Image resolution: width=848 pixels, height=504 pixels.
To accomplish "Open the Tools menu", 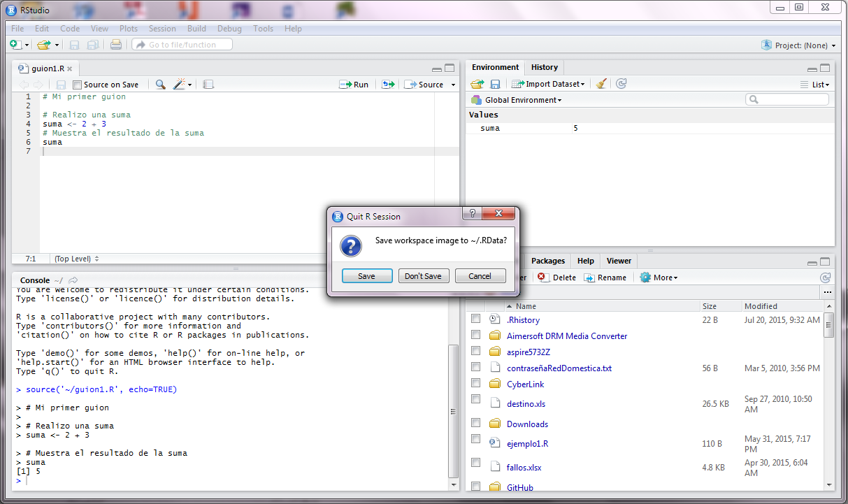I will [x=264, y=29].
